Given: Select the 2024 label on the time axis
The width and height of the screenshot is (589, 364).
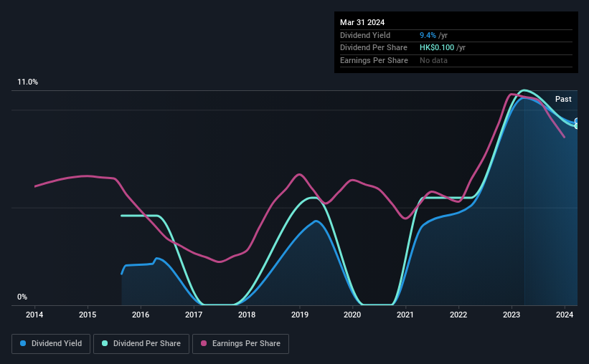Looking at the screenshot, I should click(564, 315).
